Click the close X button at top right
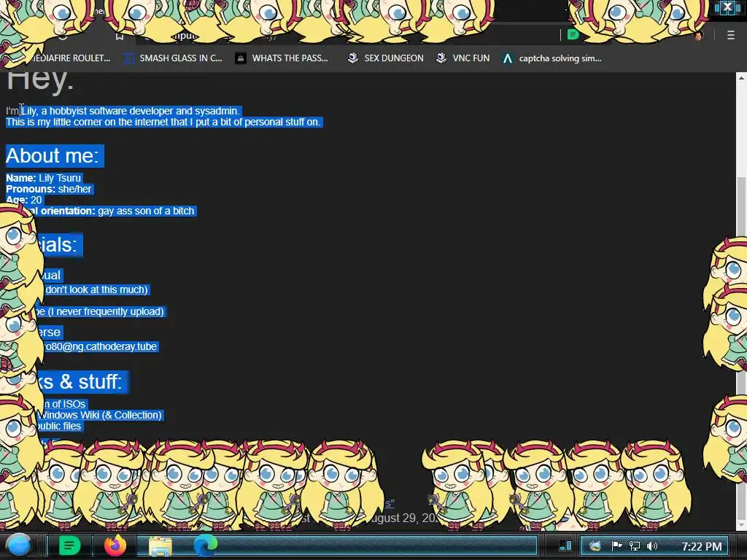 pyautogui.click(x=727, y=7)
